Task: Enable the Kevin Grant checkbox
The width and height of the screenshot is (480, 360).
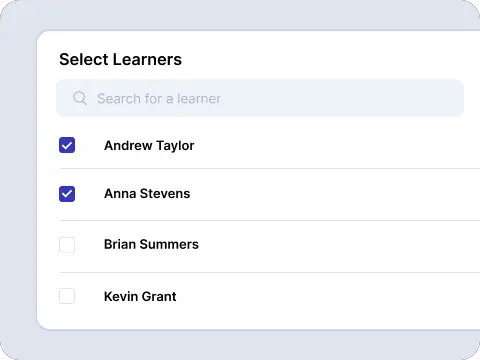Action: 67,296
